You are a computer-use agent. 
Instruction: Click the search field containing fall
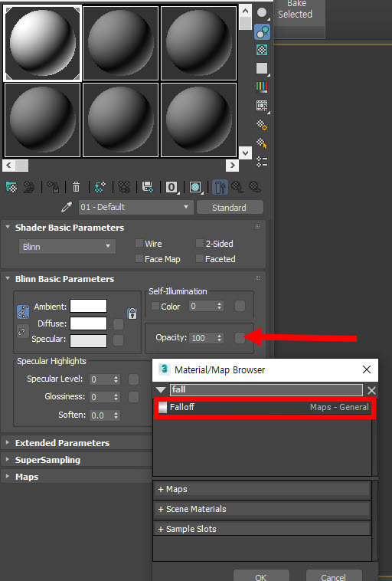click(x=266, y=390)
